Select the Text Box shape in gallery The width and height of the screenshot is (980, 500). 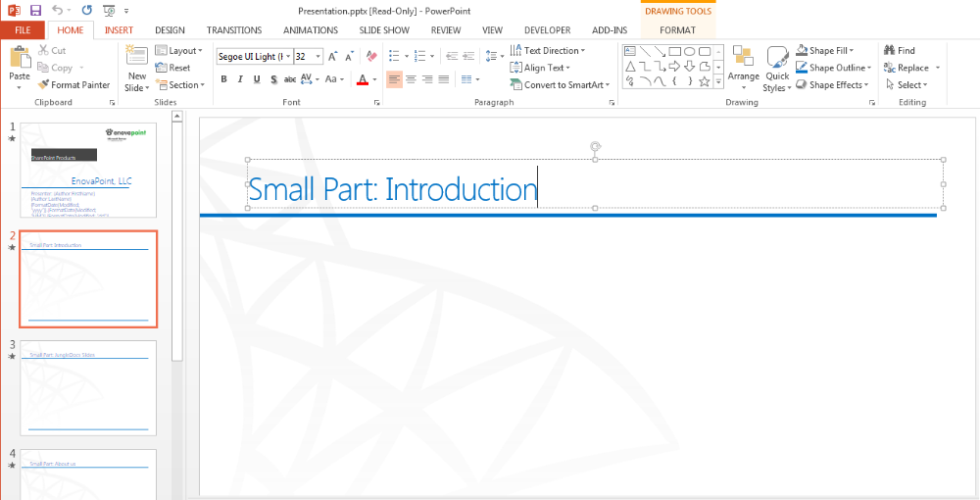pos(630,51)
